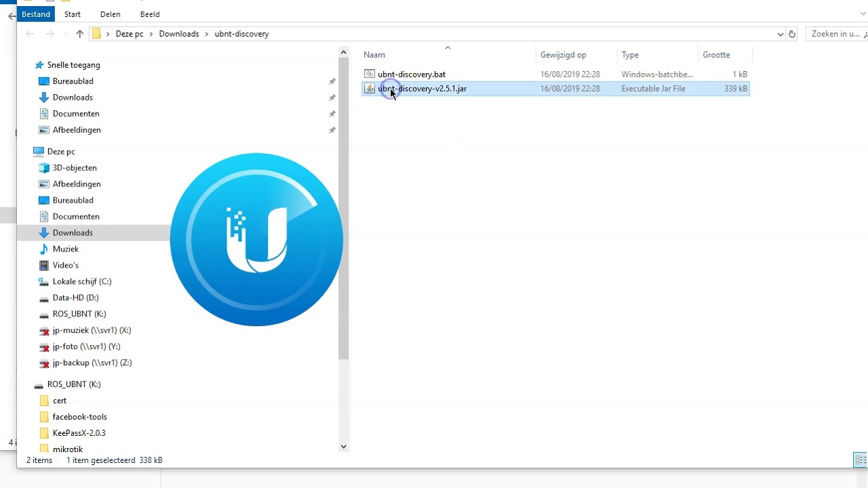Open Bureaublad under Snelle toegang
This screenshot has width=868, height=488.
pos(73,81)
